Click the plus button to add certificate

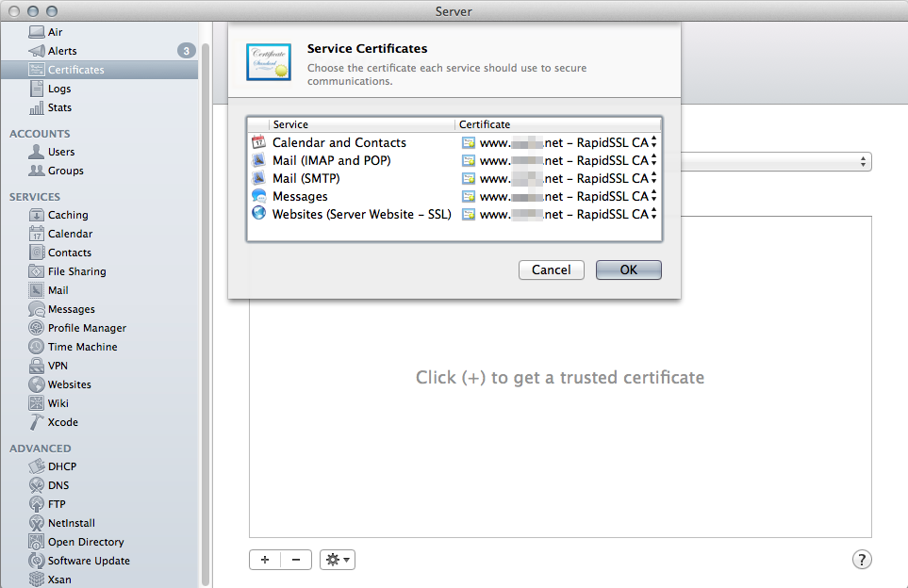[x=264, y=560]
